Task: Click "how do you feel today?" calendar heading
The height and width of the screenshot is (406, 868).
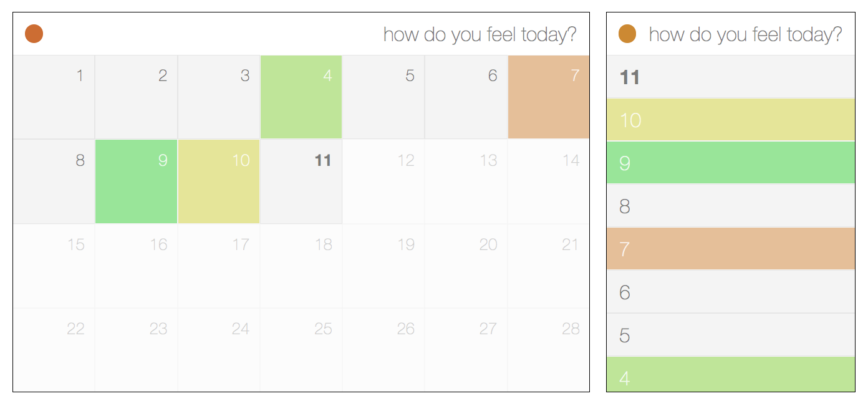Action: click(x=480, y=34)
